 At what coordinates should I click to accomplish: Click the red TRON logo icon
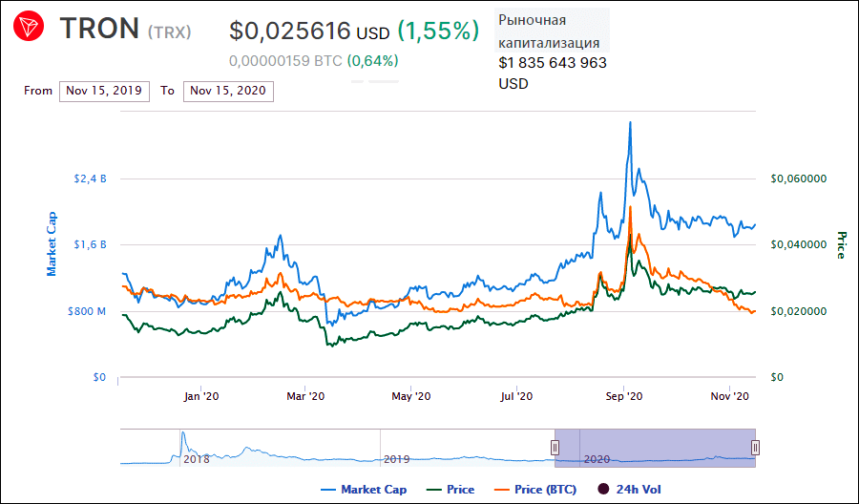[x=31, y=29]
